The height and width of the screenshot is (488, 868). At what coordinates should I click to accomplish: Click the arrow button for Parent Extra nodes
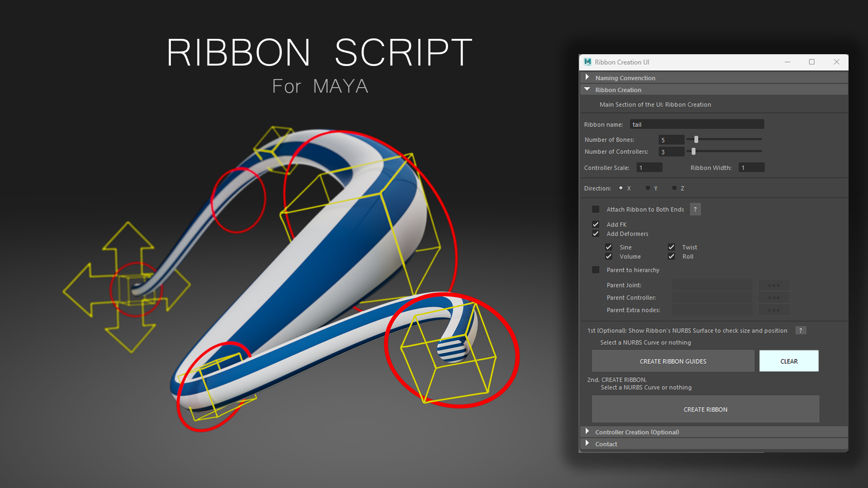click(774, 310)
